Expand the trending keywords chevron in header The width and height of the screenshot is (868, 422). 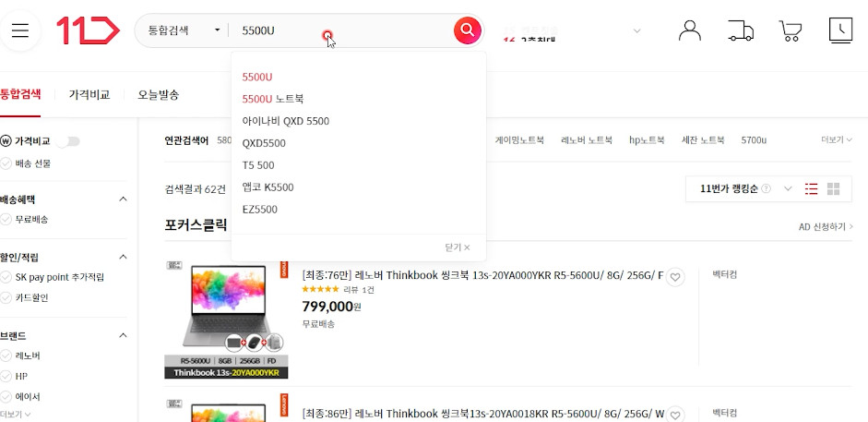tap(636, 30)
